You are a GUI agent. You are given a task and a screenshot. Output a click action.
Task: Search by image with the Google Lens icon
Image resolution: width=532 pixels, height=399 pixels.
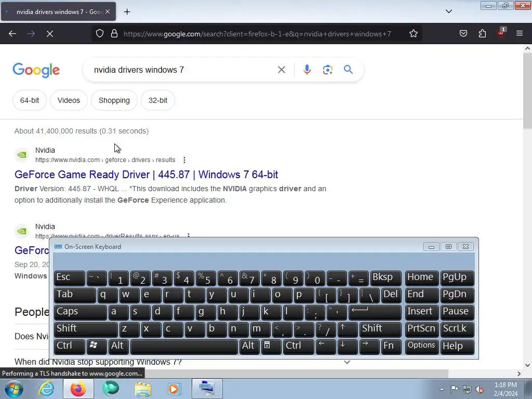(328, 70)
